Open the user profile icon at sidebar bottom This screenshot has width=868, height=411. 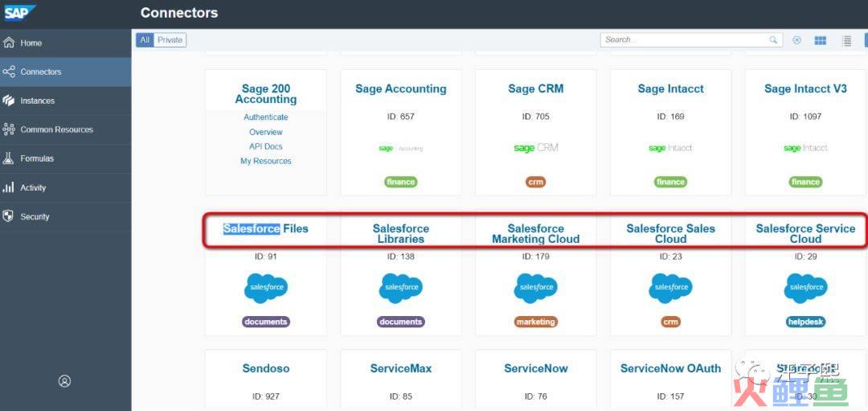[65, 381]
